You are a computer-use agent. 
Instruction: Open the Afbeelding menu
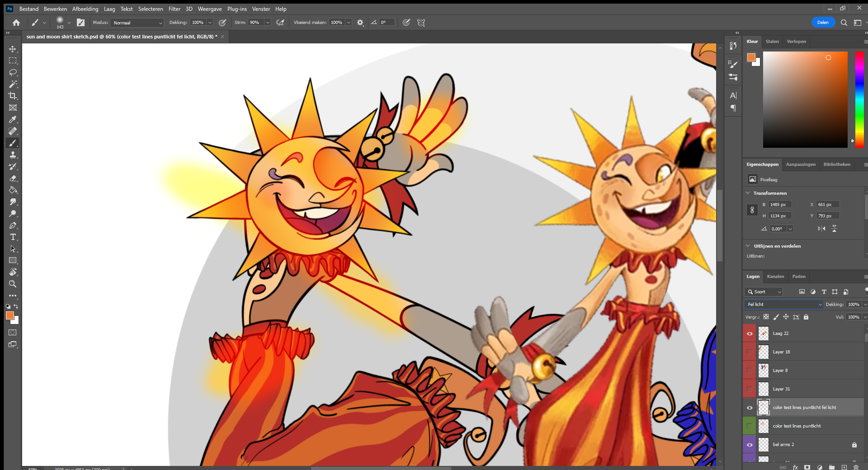(x=85, y=9)
